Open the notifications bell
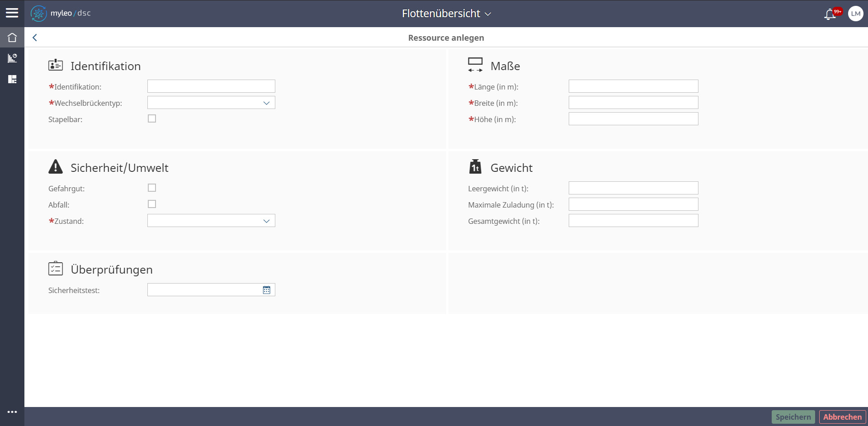The image size is (868, 426). click(x=830, y=14)
